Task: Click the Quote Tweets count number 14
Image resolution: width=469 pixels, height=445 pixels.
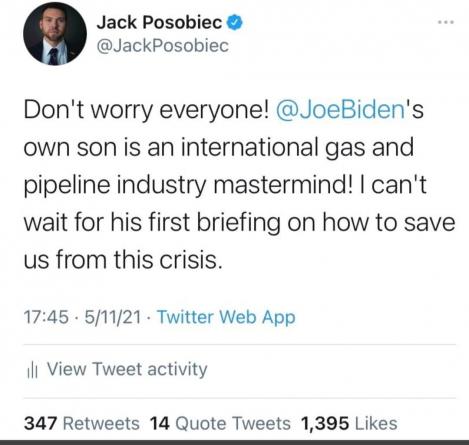Action: pyautogui.click(x=160, y=423)
